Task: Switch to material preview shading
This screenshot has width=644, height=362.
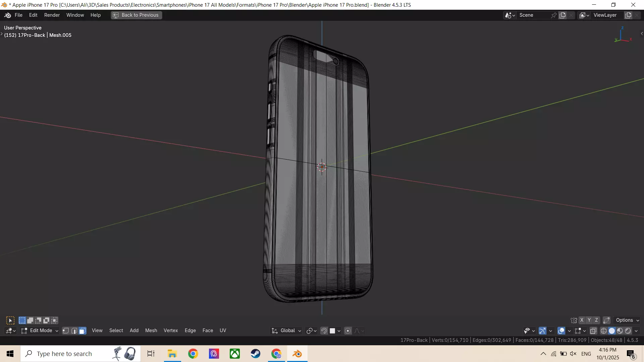Action: tap(620, 331)
